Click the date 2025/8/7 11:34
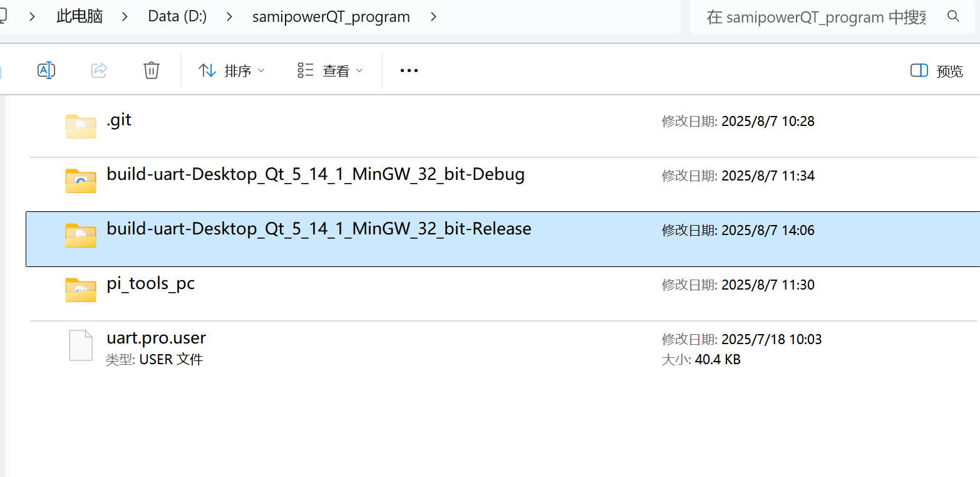 [x=768, y=176]
